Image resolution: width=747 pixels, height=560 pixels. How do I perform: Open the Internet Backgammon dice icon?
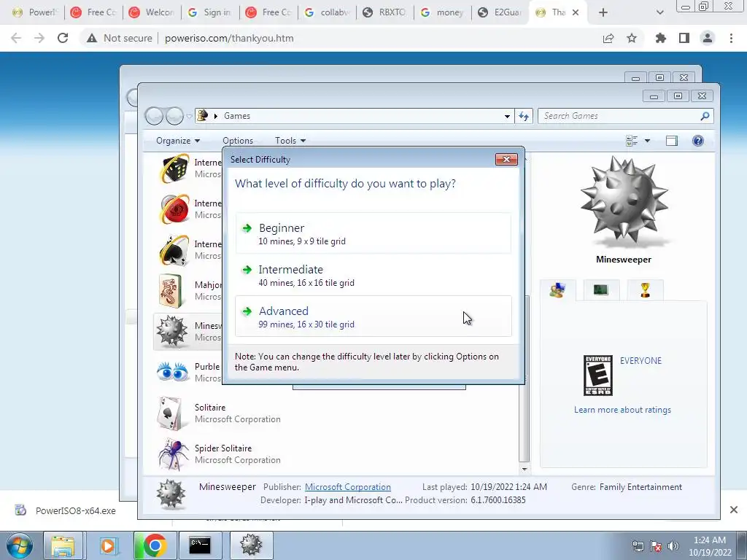[x=174, y=168]
